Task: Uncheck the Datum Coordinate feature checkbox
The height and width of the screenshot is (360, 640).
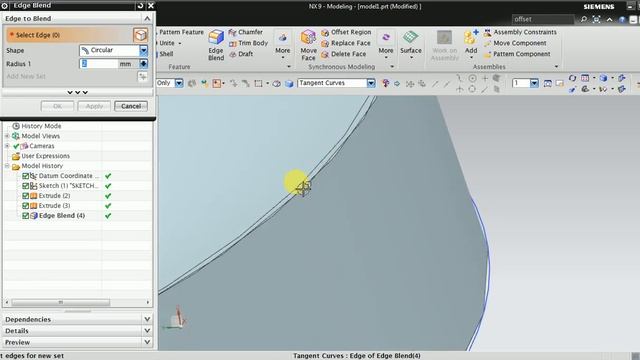Action: pos(25,176)
